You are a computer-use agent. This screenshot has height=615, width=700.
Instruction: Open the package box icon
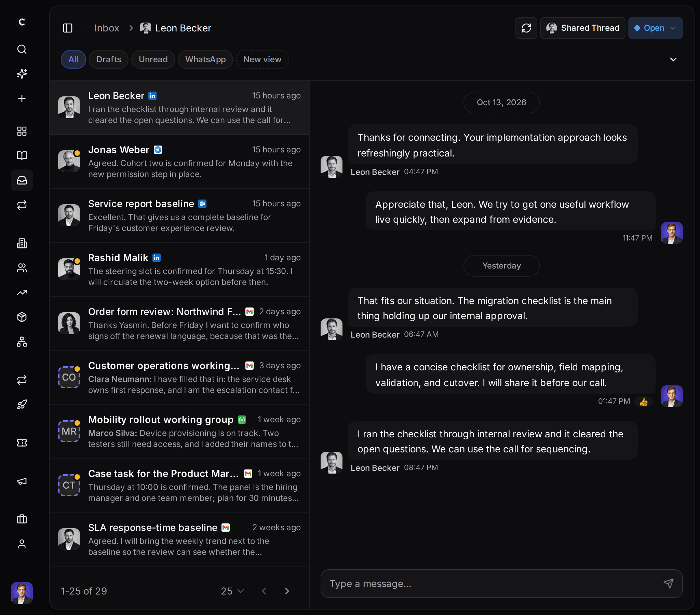tap(22, 317)
